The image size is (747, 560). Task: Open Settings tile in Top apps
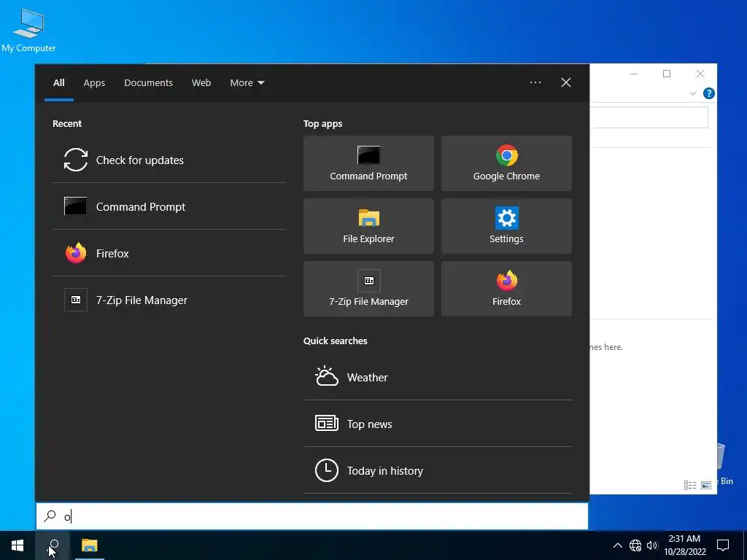pyautogui.click(x=506, y=226)
